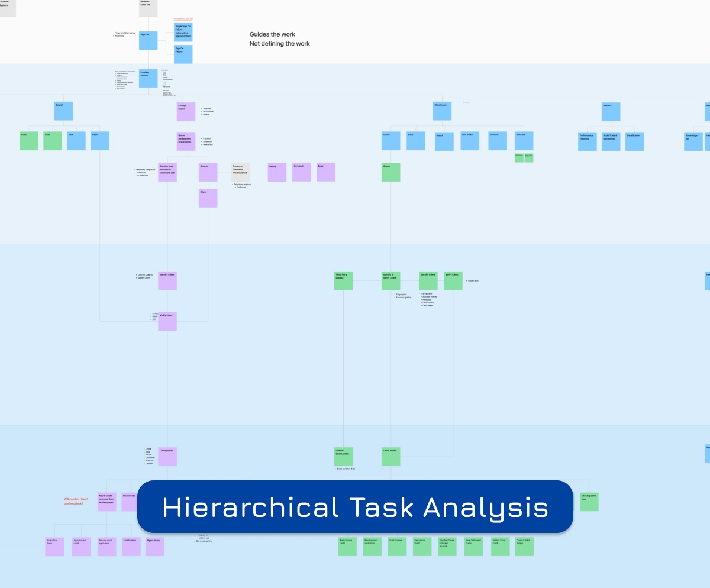
Task: Select the Busy purple sticky note
Action: click(x=325, y=172)
